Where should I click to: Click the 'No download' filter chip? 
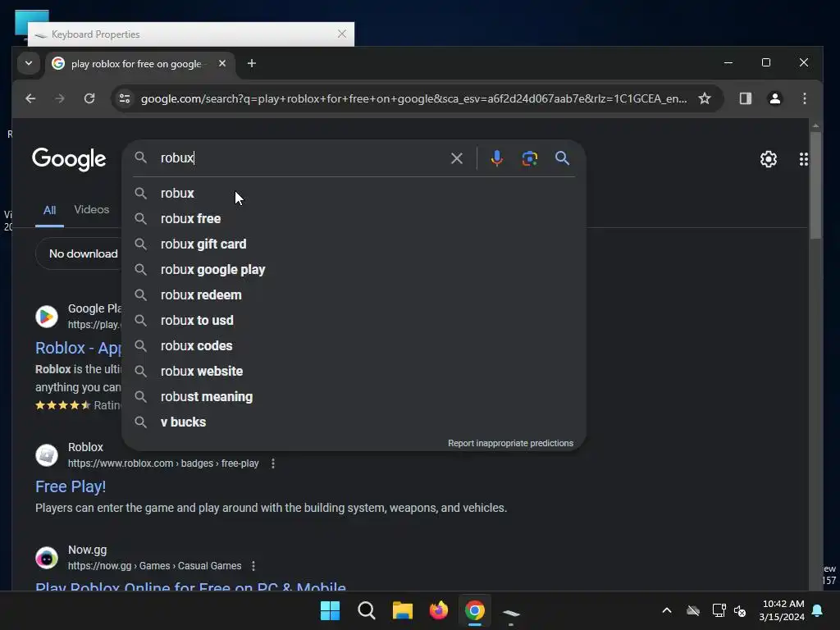(80, 254)
